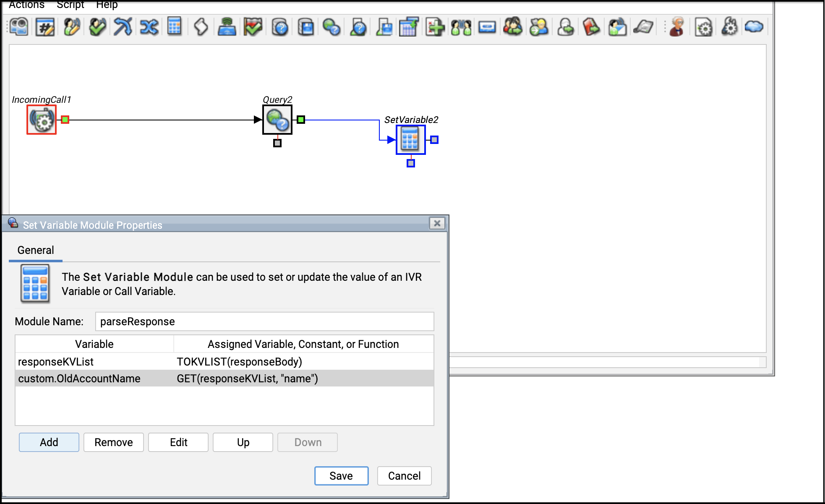
Task: Click the Remove button
Action: pyautogui.click(x=114, y=442)
